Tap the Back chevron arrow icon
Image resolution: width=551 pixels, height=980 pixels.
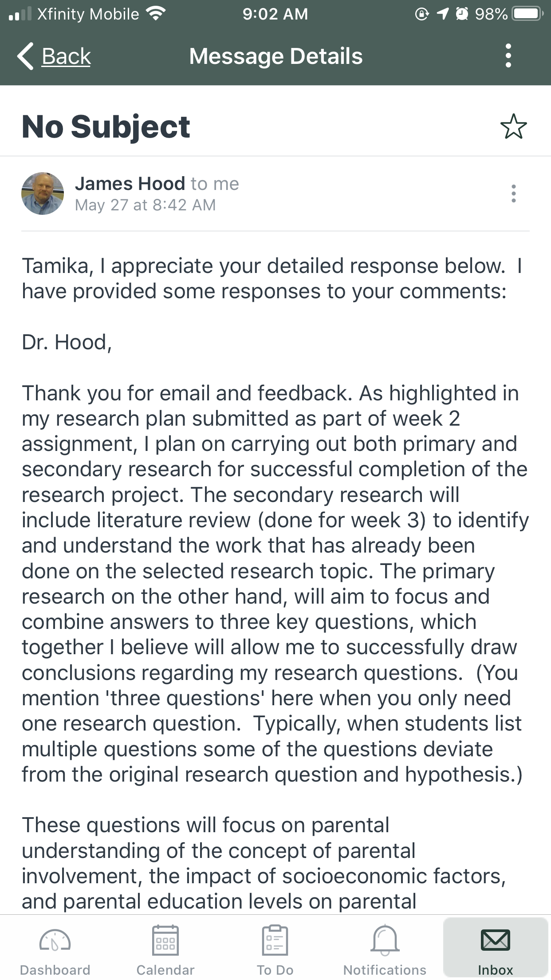25,56
